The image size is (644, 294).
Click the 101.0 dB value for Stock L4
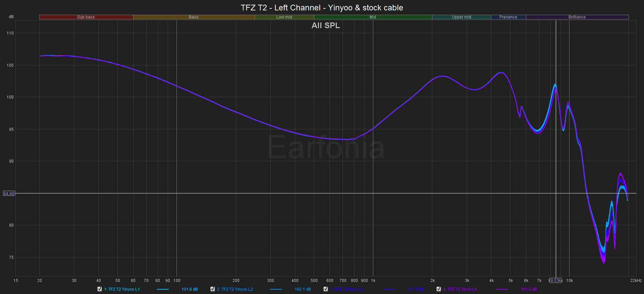[529, 289]
